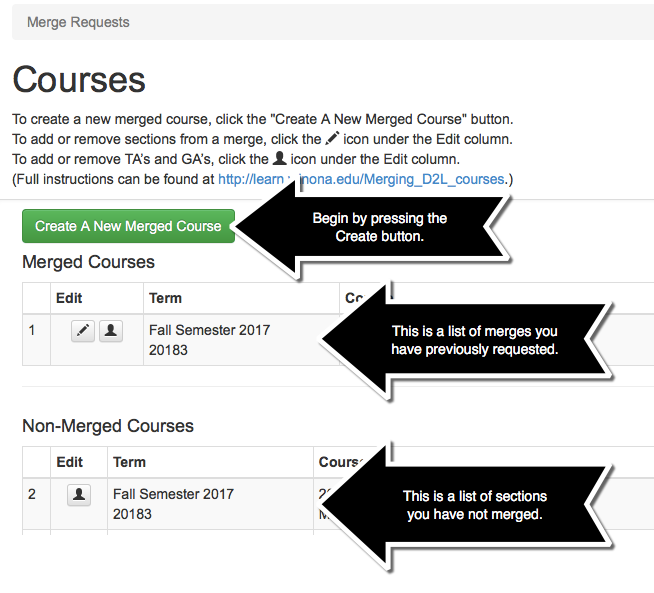
Task: Click the pencil edit icon in merged course row 1
Action: tap(84, 332)
